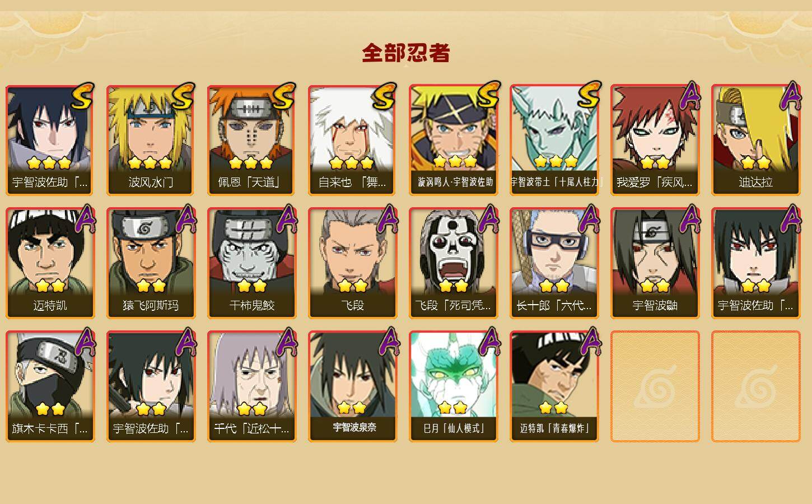Click 迈特凯「青春爆炸」card
This screenshot has height=504, width=812.
tap(554, 386)
